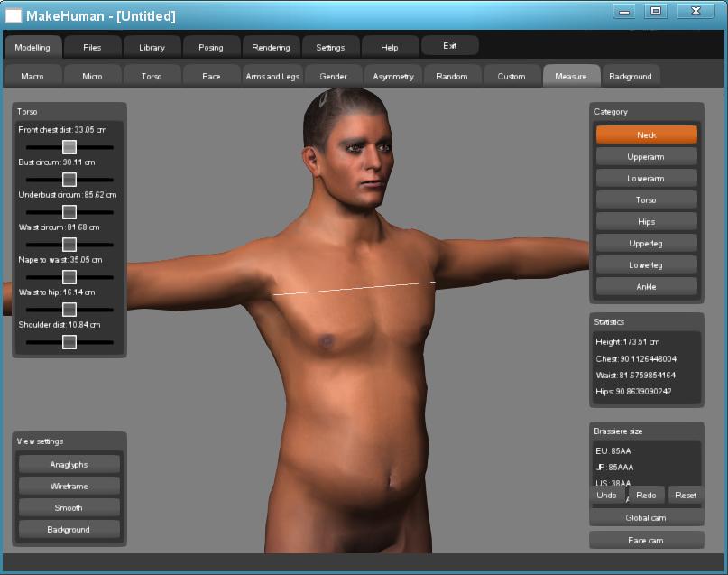Go to the Rendering tab
Screen dimensions: 728x575
271,47
